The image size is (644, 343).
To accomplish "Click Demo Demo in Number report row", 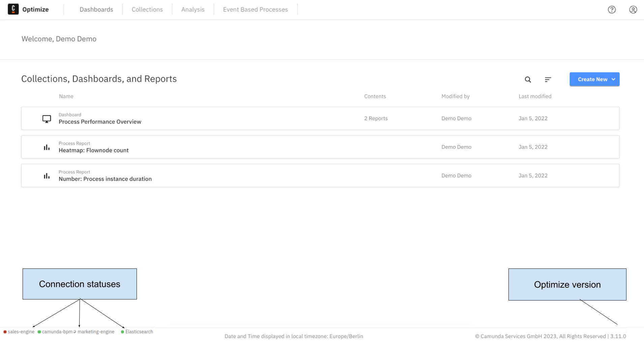I will point(457,176).
